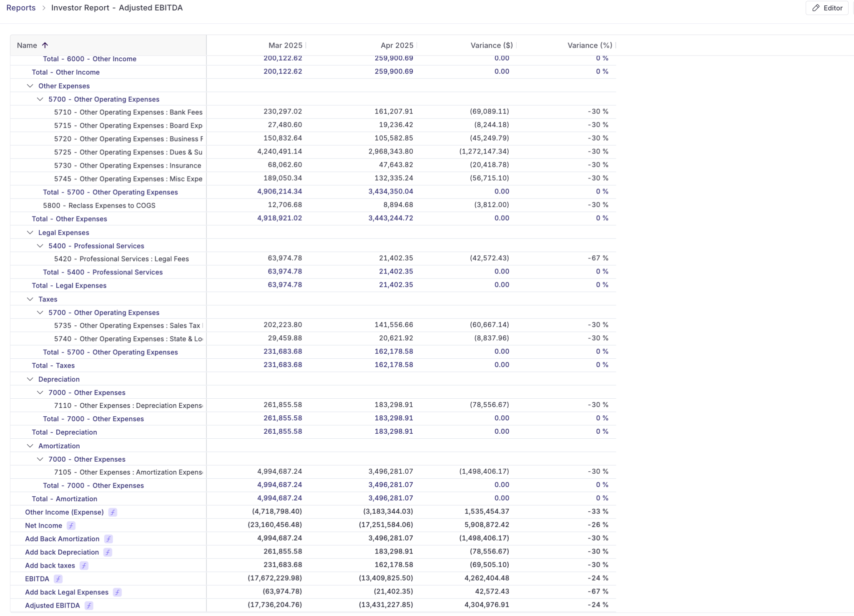Screen dimensions: 854x616
Task: Open the Editor button
Action: click(x=827, y=8)
